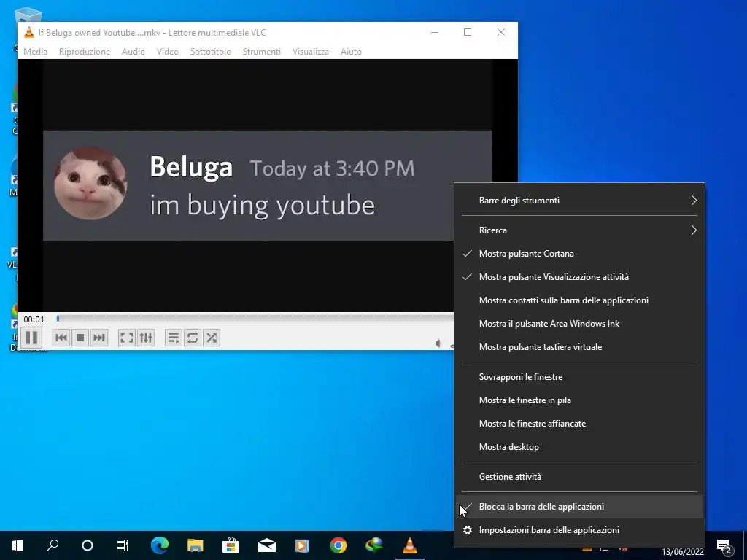Open Internet Download Manager taskbar icon
This screenshot has width=747, height=560.
point(374,545)
